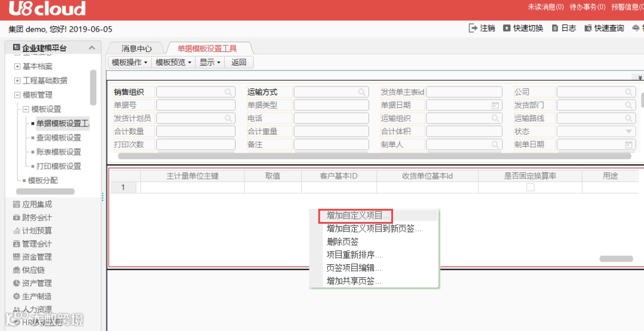Open the 模板操作 dropdown menu
The image size is (644, 331).
129,63
